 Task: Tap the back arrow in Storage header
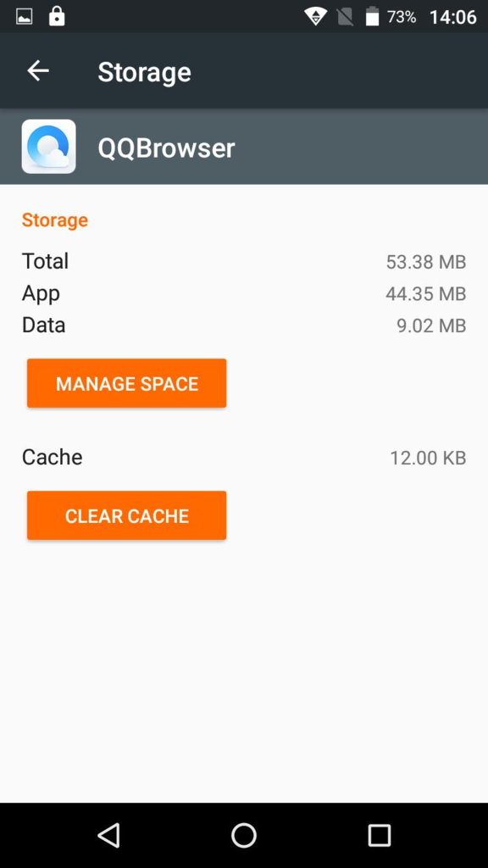pos(38,71)
